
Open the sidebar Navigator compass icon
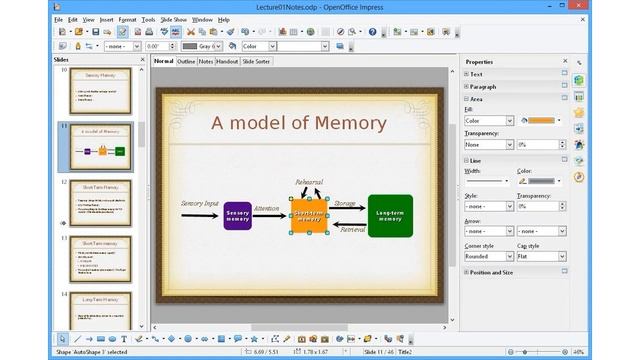pyautogui.click(x=579, y=177)
